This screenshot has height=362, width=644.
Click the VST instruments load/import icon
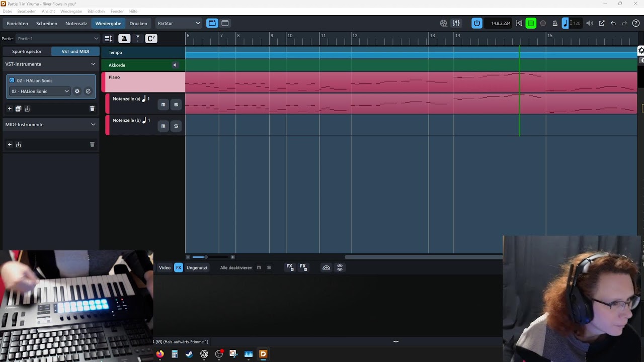coord(27,109)
